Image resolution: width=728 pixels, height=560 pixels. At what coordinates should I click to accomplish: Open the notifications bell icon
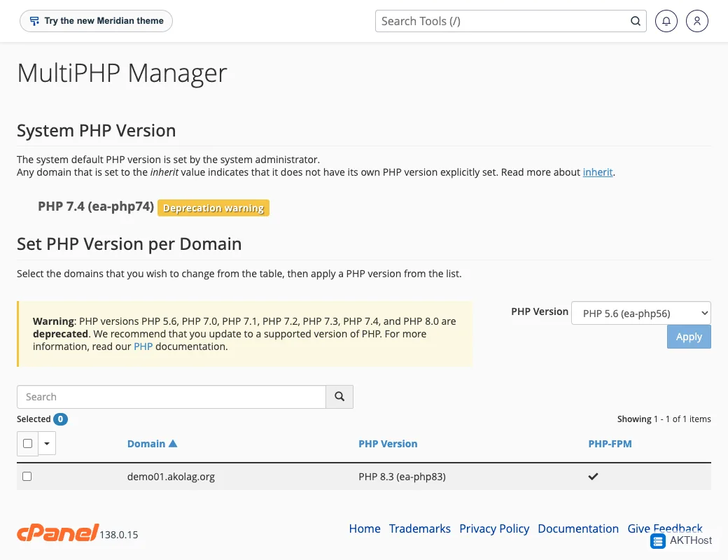click(666, 21)
